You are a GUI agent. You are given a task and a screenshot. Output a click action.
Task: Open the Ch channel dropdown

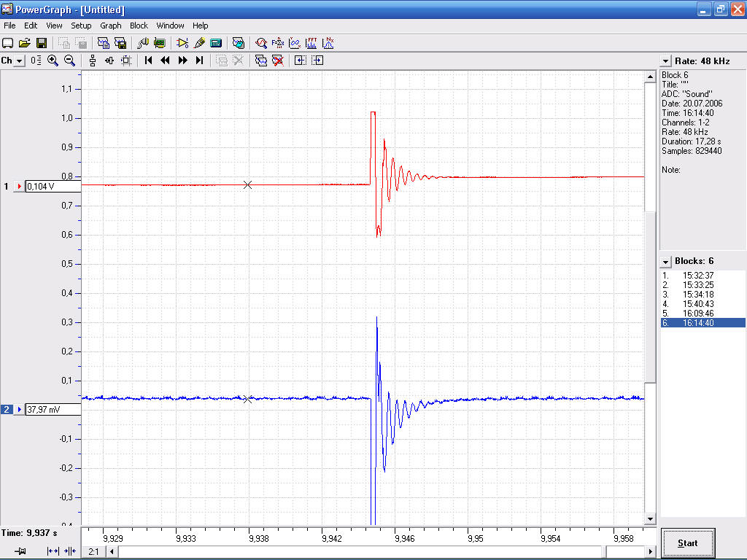point(19,61)
